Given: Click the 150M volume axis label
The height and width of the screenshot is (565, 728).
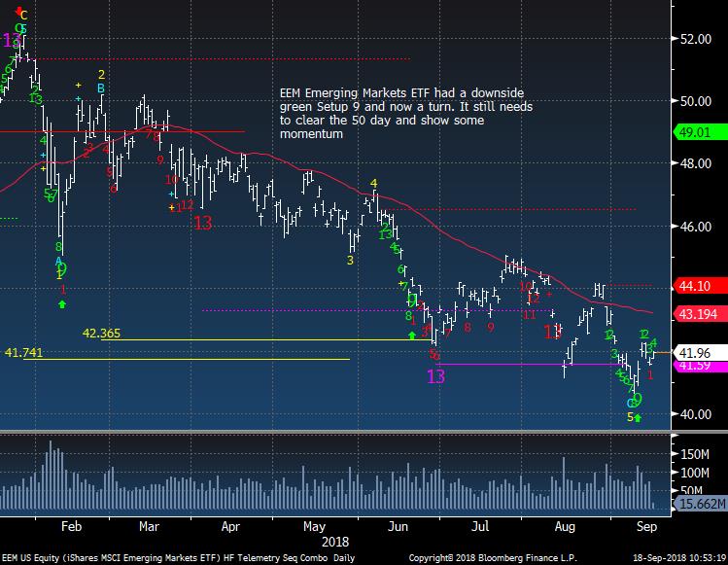Looking at the screenshot, I should click(x=695, y=454).
